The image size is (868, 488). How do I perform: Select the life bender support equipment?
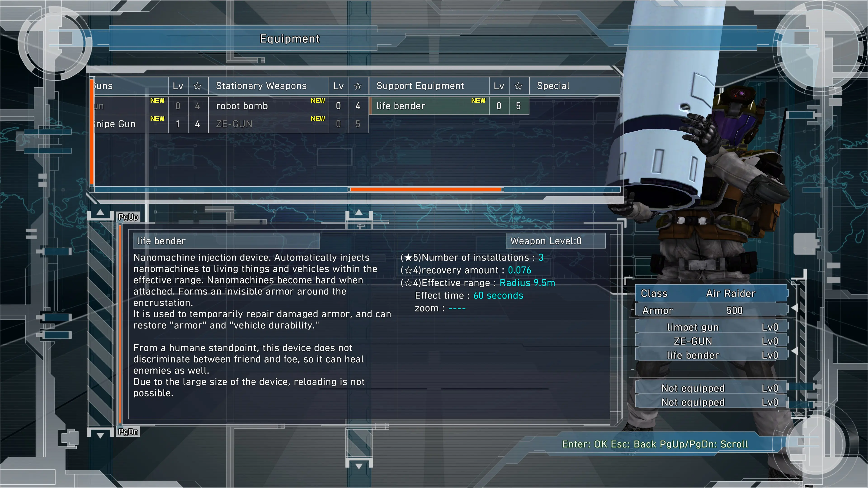429,106
